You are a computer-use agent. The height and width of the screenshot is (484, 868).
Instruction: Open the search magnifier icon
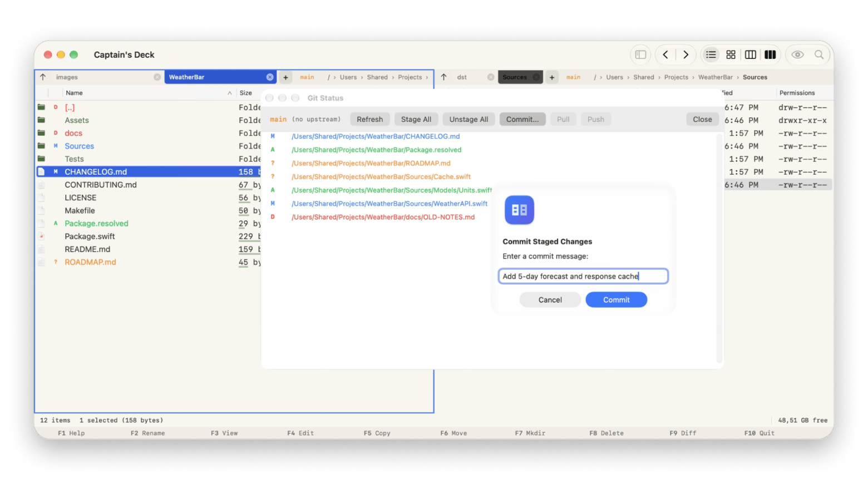point(819,55)
